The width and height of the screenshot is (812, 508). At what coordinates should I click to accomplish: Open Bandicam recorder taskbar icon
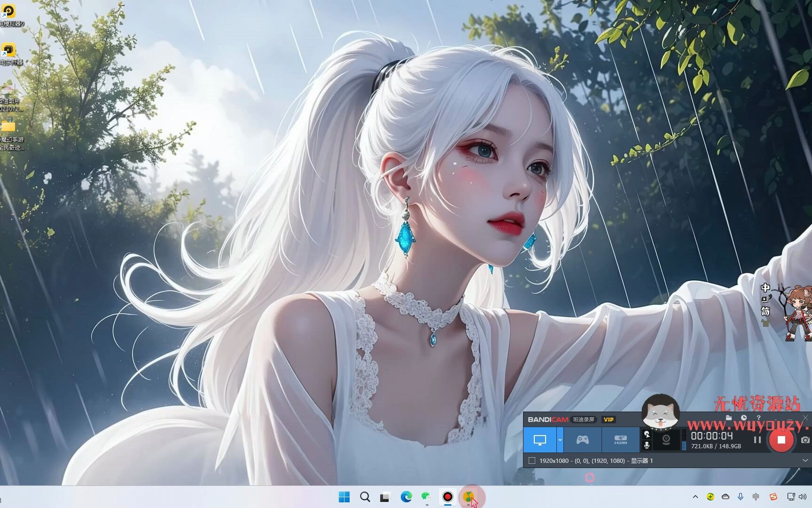pos(447,497)
